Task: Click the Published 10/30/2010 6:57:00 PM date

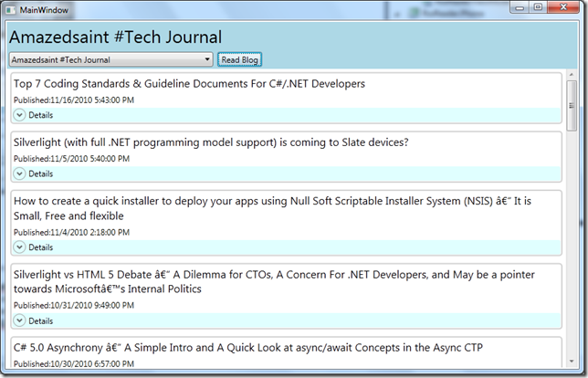Action: [x=74, y=363]
